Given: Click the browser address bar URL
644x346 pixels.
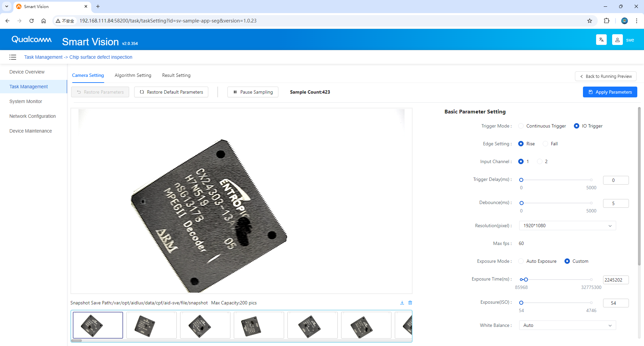Looking at the screenshot, I should 168,21.
